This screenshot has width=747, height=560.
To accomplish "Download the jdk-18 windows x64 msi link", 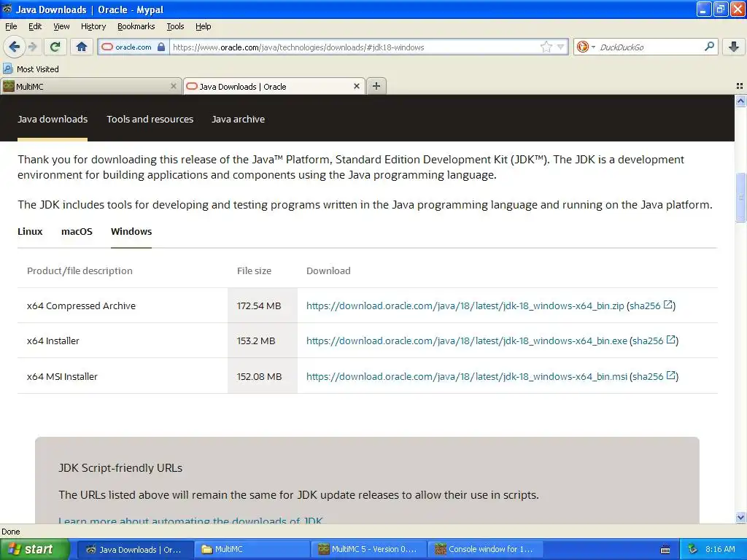I will click(x=467, y=376).
